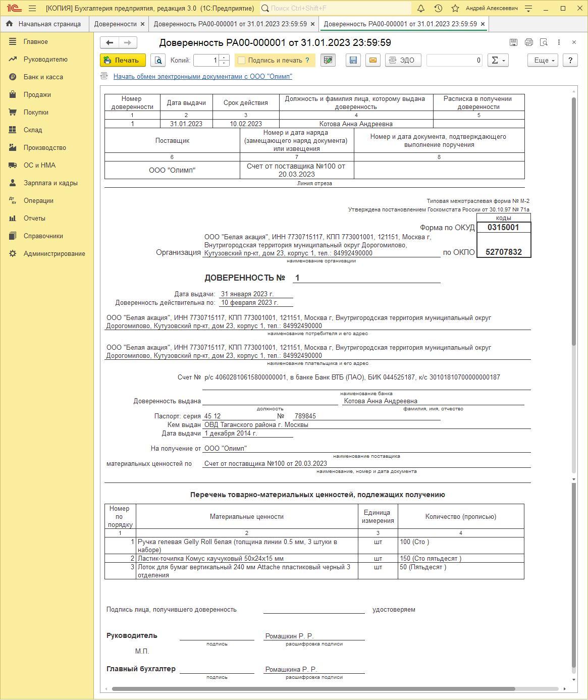Screen dimensions: 588x700
Task: Click the Копий number input field
Action: [x=207, y=61]
